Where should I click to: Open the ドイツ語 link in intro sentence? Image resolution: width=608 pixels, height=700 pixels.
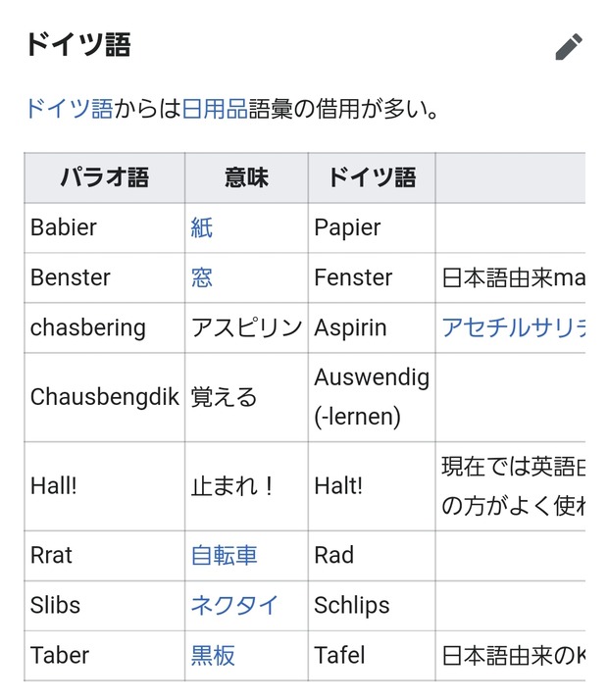pos(70,109)
